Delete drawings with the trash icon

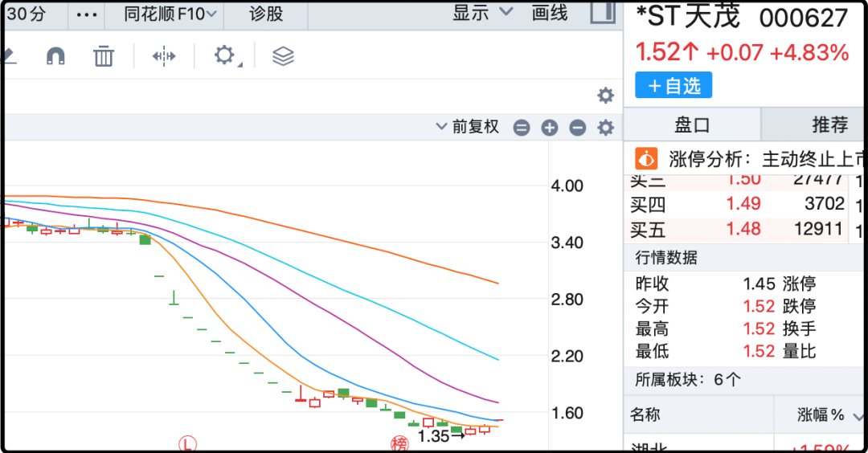click(104, 56)
